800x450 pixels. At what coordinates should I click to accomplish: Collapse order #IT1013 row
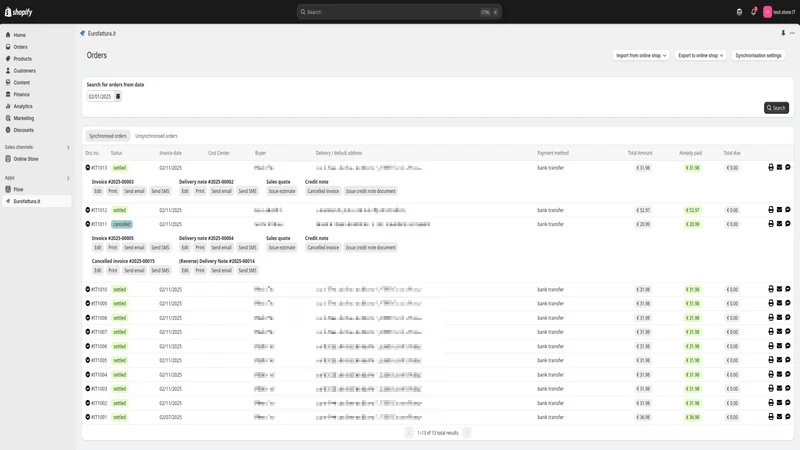[x=88, y=168]
